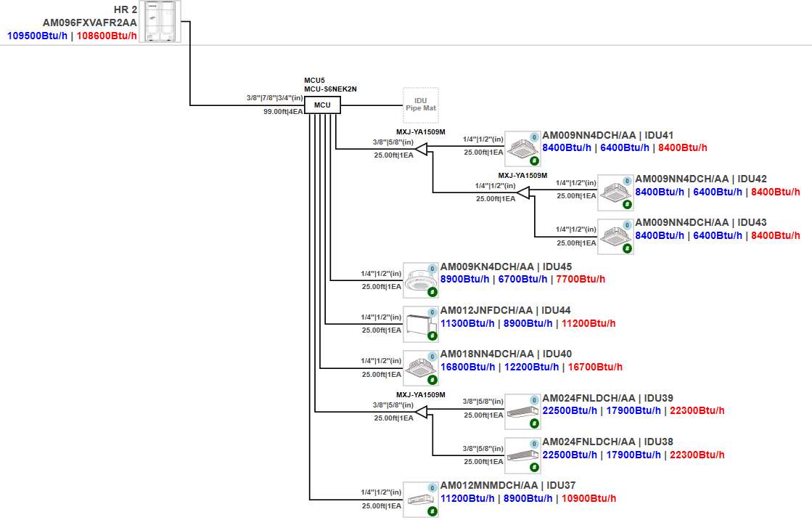Click the IDU44 floor-standing unit icon

[x=421, y=323]
